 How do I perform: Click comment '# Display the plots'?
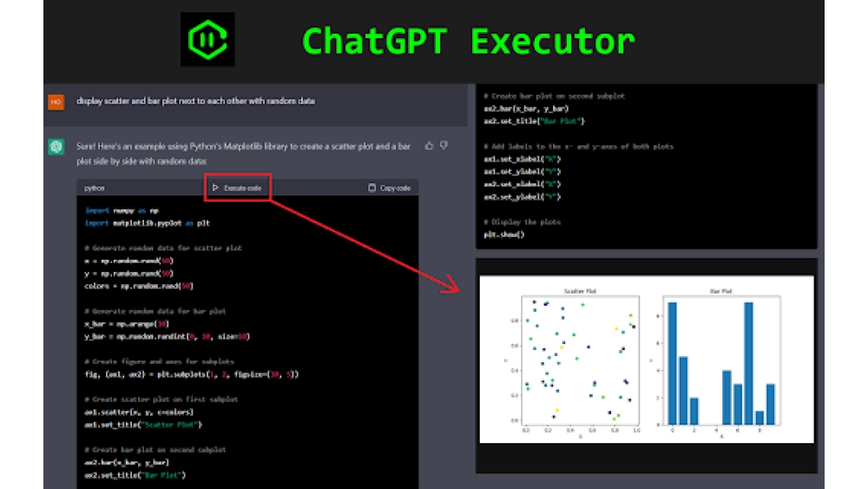coord(522,222)
